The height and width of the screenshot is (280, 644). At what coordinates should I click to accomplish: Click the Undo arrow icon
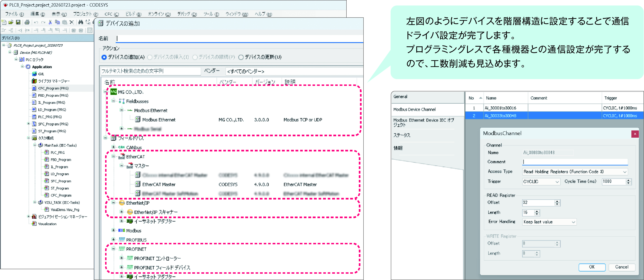pyautogui.click(x=36, y=22)
